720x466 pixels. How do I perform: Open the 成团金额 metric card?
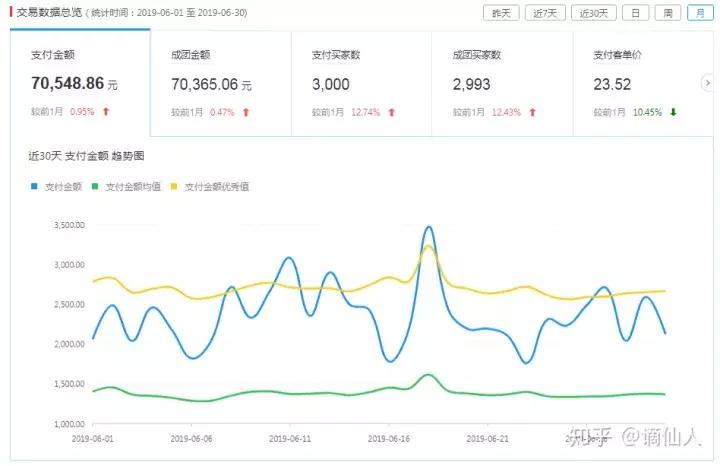point(221,84)
